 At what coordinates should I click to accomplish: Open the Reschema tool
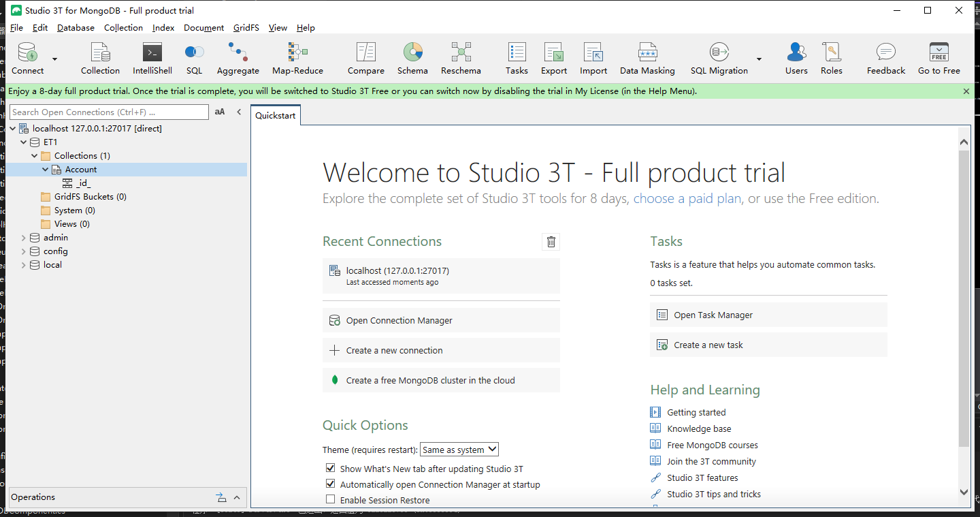click(461, 59)
